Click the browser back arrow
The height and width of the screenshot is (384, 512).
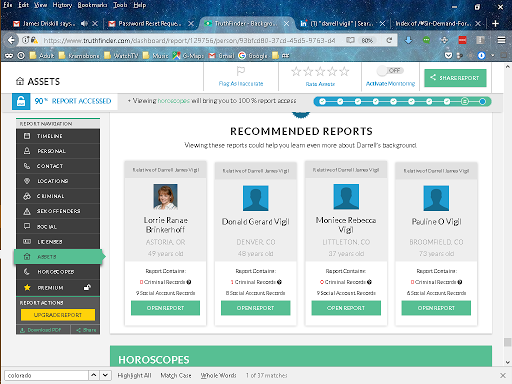(11, 40)
